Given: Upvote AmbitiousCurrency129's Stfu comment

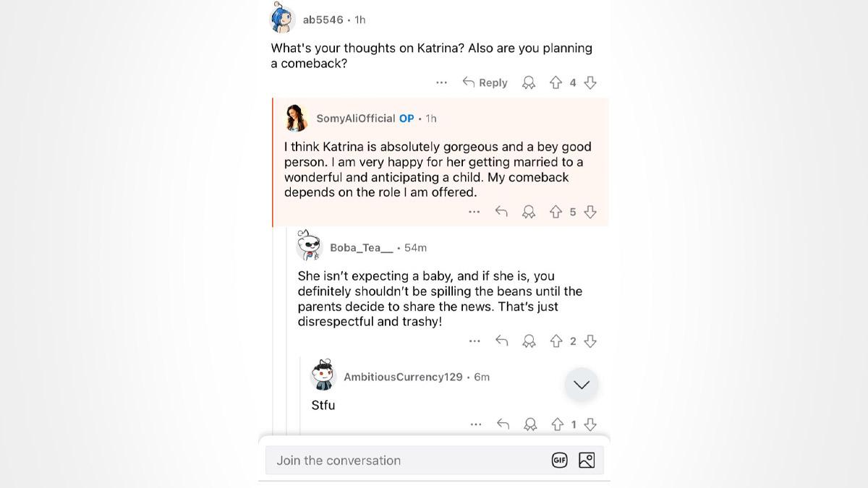Looking at the screenshot, I should pyautogui.click(x=557, y=424).
